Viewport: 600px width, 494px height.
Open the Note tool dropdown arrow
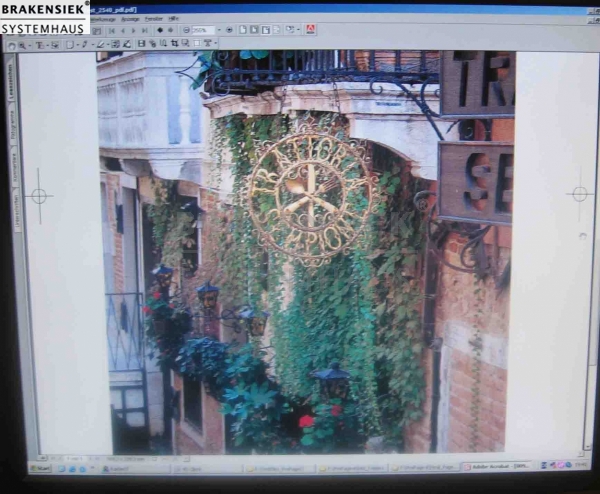pos(78,45)
